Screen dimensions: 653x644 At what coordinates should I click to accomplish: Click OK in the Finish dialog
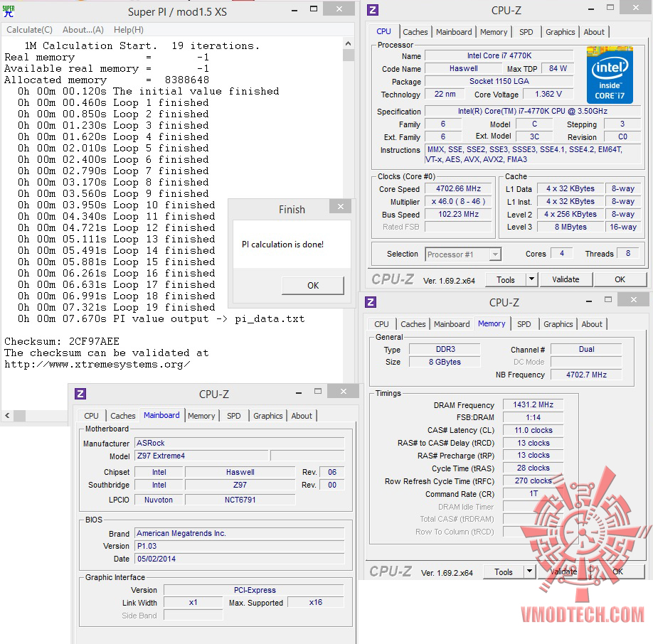(x=313, y=285)
